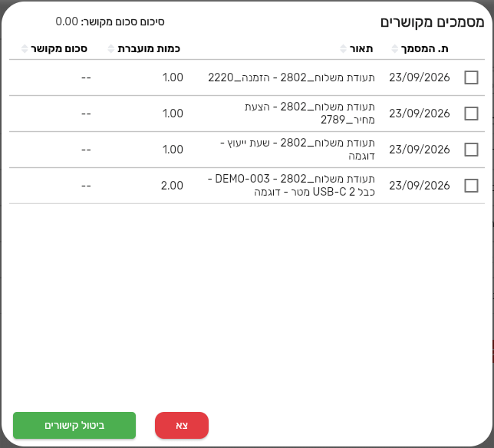Screen dimensions: 494x448
Task: Select description containing DEMO-003 כבל USB-C
Action: (x=291, y=186)
